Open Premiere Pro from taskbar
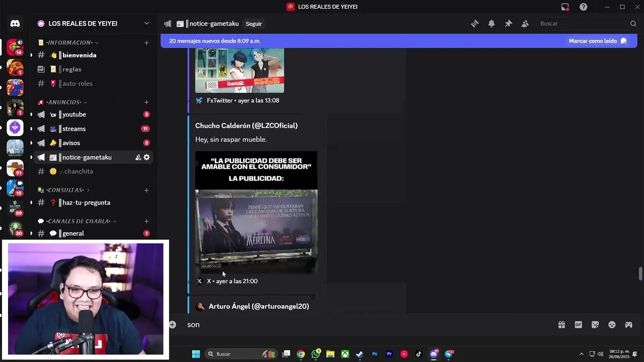Viewport: 644px width, 362px height. pos(389,354)
